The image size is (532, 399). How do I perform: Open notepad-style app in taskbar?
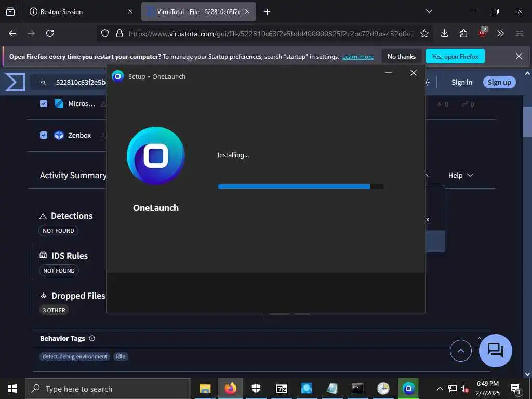coord(332,389)
